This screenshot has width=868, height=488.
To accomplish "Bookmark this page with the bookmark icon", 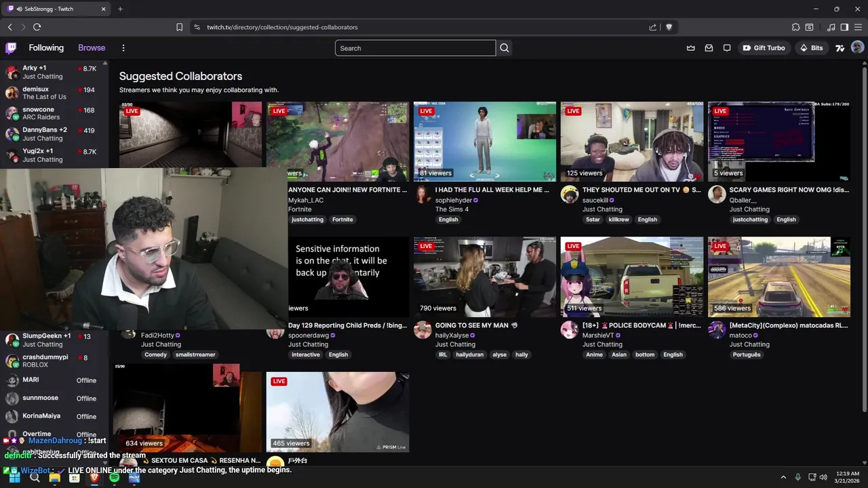I will pos(179,27).
